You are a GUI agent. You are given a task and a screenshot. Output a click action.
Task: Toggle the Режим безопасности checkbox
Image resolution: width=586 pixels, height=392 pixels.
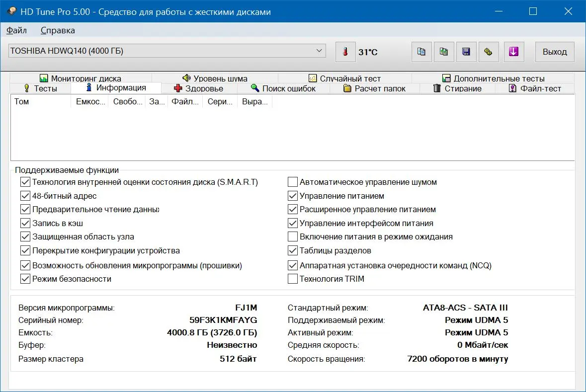tap(25, 279)
